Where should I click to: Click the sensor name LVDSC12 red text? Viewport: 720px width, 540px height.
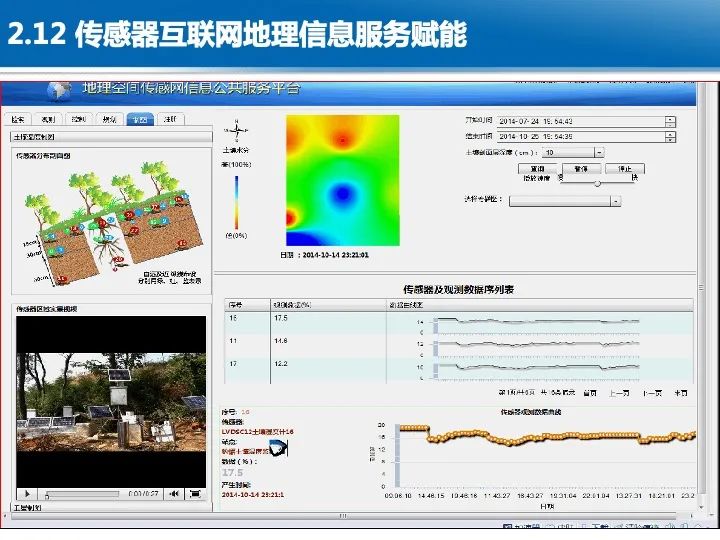point(257,432)
